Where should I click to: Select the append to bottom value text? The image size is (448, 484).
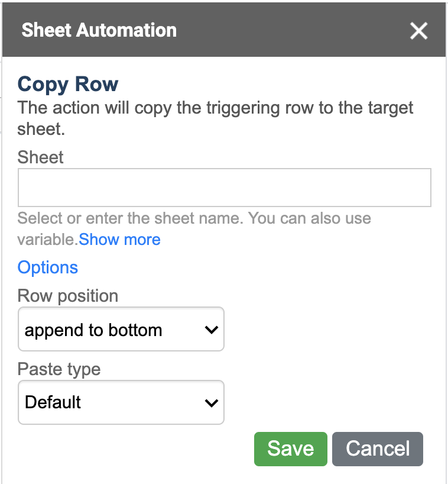pos(93,330)
